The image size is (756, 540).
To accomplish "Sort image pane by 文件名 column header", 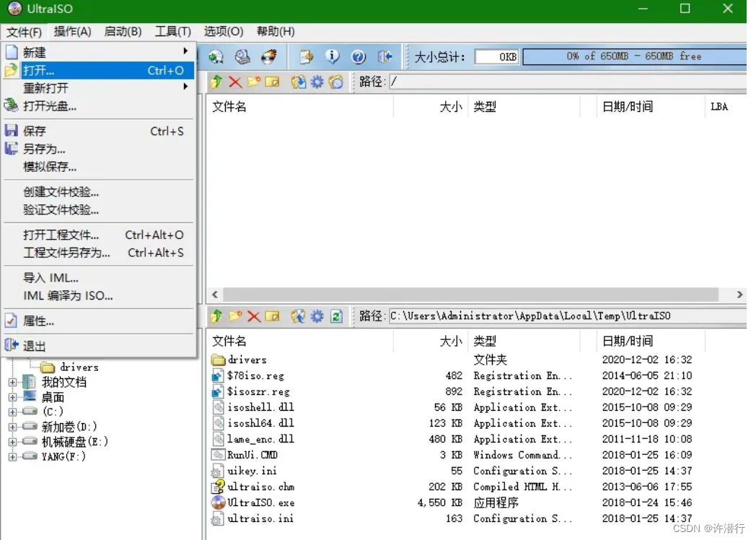I will (x=300, y=107).
